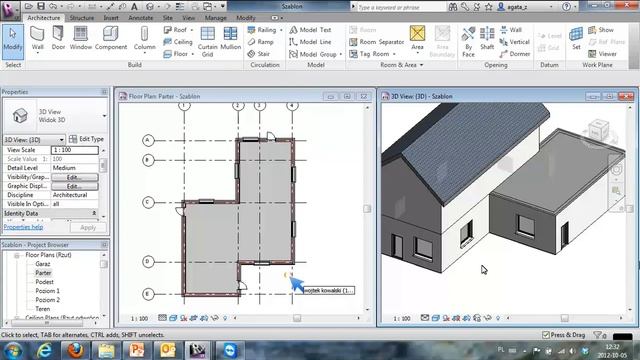Pick the Door tool
Image resolution: width=640 pixels, height=360 pixels.
point(58,38)
